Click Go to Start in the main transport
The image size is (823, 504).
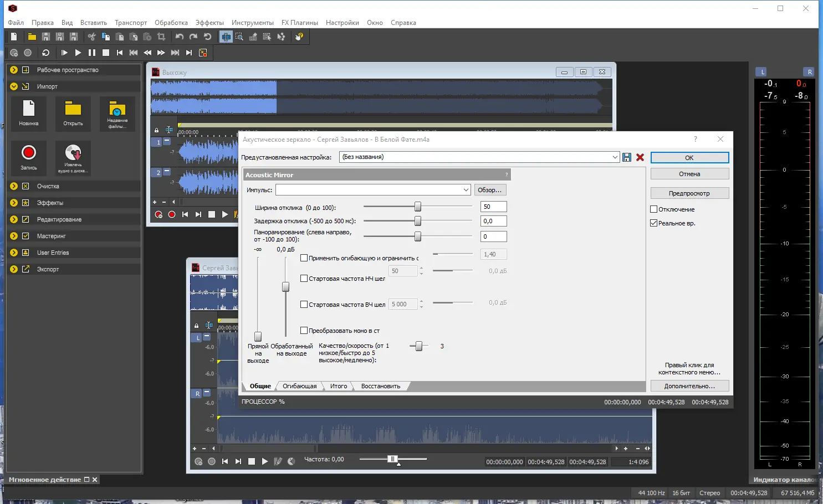tap(120, 53)
